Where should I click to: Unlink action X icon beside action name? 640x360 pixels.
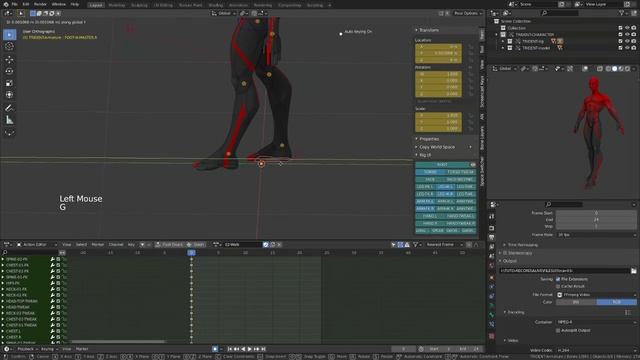point(280,244)
